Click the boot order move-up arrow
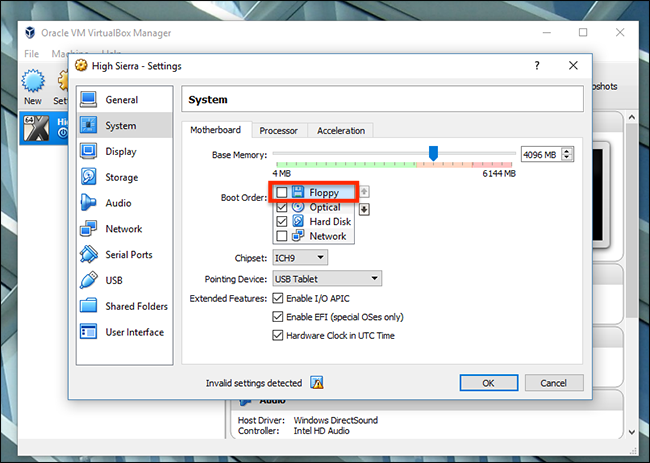 (364, 192)
